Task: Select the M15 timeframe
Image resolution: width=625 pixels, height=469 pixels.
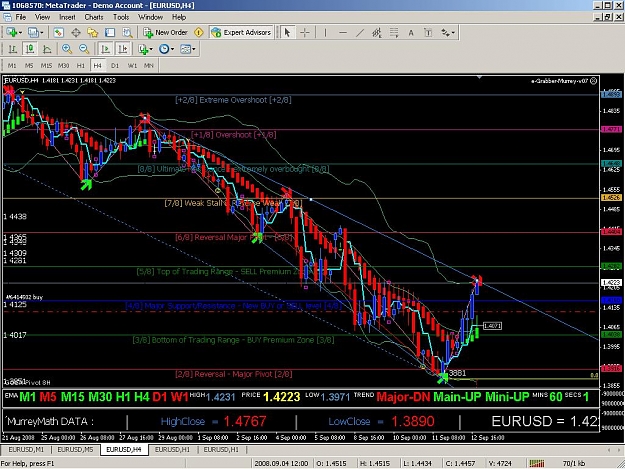Action: point(46,65)
